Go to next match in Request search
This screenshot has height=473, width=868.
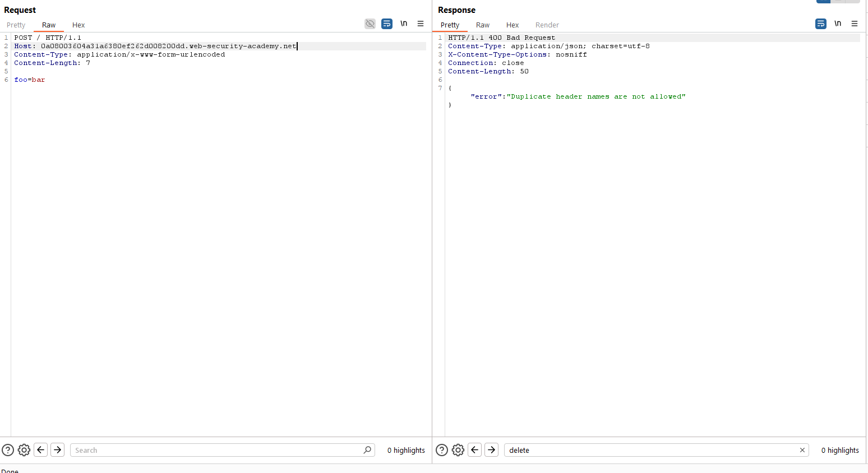(58, 450)
